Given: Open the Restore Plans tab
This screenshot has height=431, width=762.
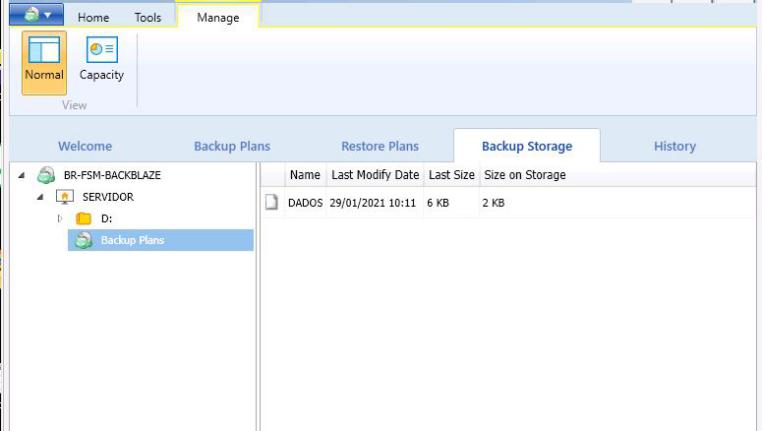Looking at the screenshot, I should (x=379, y=146).
